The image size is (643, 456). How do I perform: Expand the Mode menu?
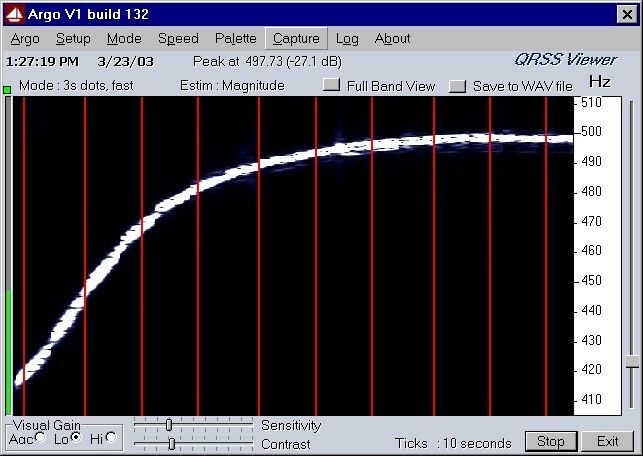click(124, 39)
